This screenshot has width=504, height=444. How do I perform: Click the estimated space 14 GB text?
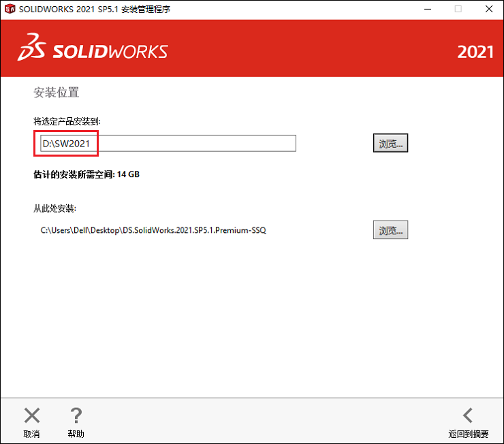click(86, 174)
